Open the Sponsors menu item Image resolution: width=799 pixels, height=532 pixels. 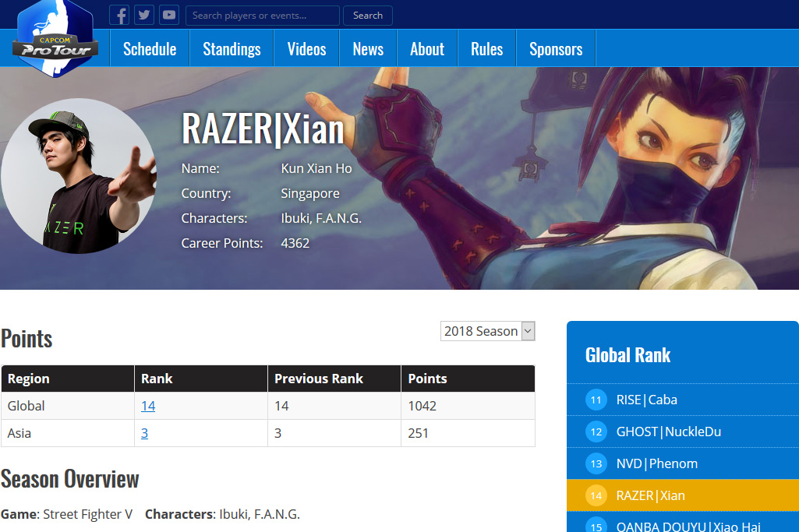click(x=556, y=48)
